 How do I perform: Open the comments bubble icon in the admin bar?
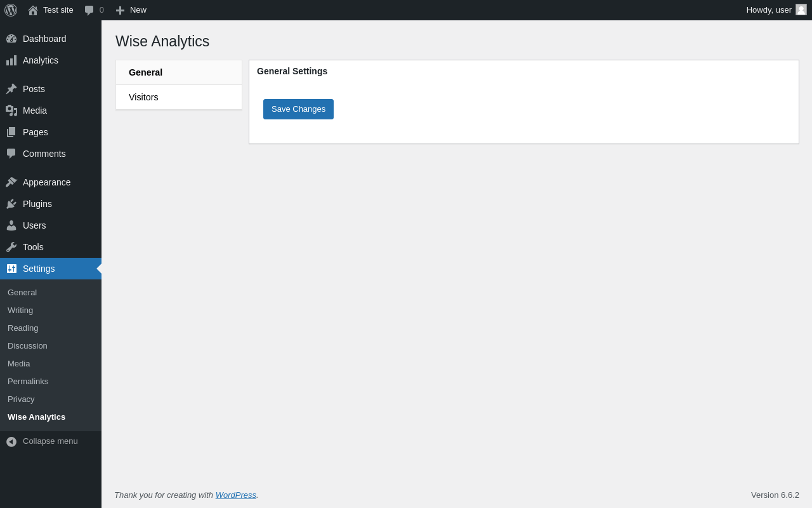(x=89, y=10)
